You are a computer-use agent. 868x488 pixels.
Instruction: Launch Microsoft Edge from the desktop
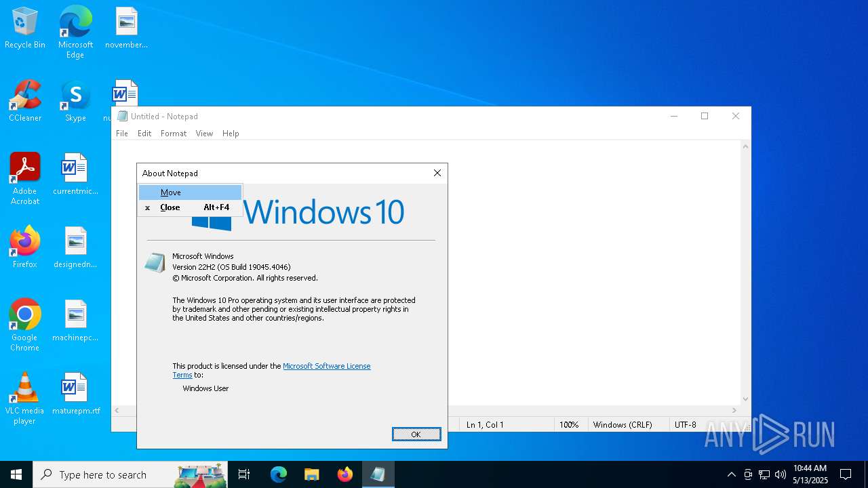tap(75, 32)
